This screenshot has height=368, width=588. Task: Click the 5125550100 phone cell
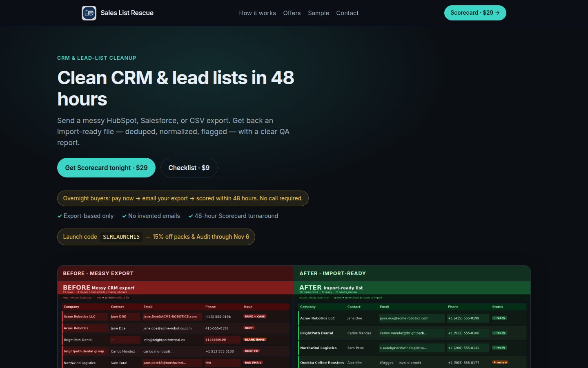[222, 339]
